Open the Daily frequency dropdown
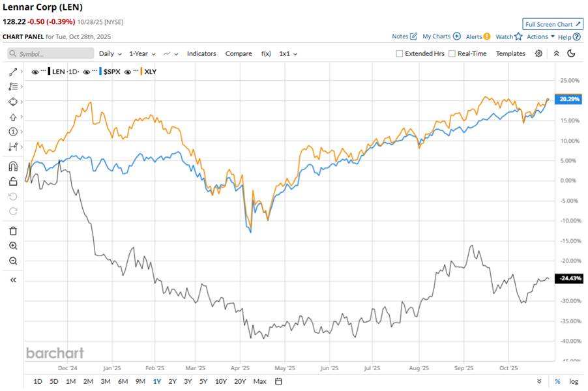 click(110, 53)
